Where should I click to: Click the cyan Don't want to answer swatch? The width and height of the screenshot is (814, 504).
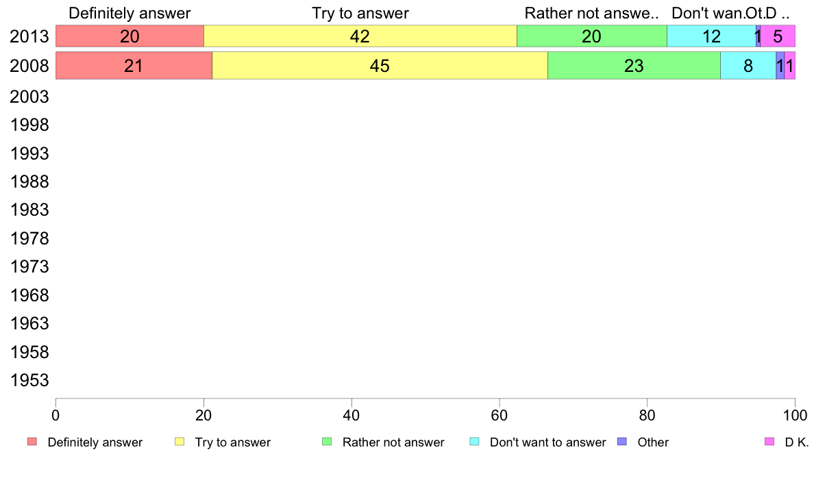click(474, 442)
